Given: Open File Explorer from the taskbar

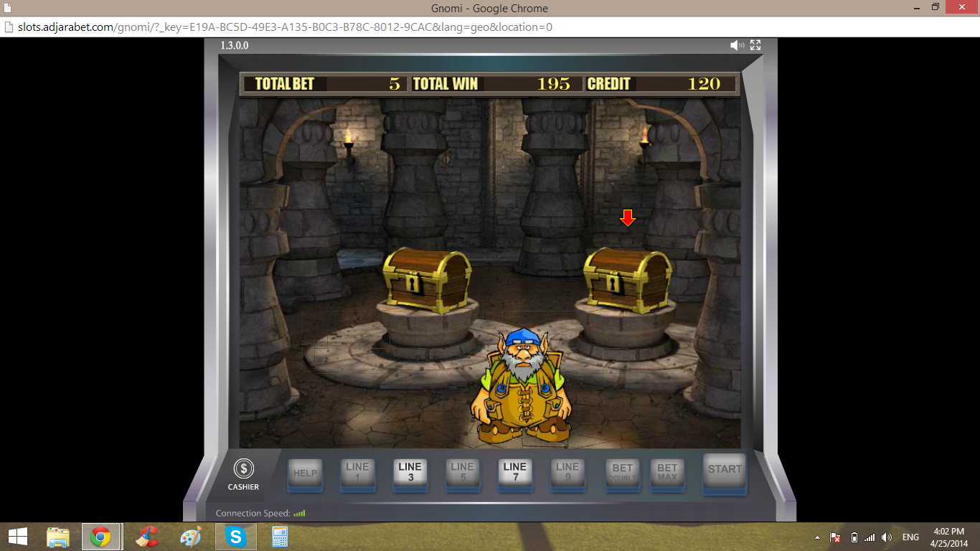Looking at the screenshot, I should pos(57,537).
